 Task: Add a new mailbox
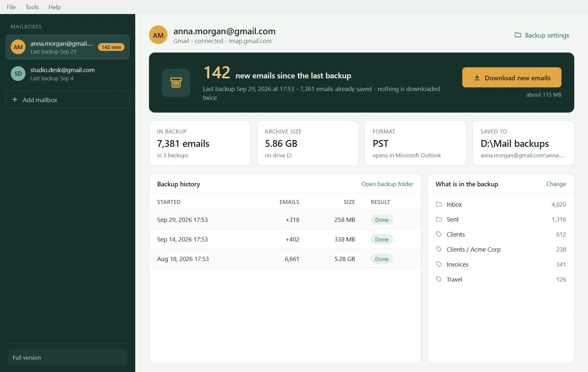pyautogui.click(x=68, y=100)
